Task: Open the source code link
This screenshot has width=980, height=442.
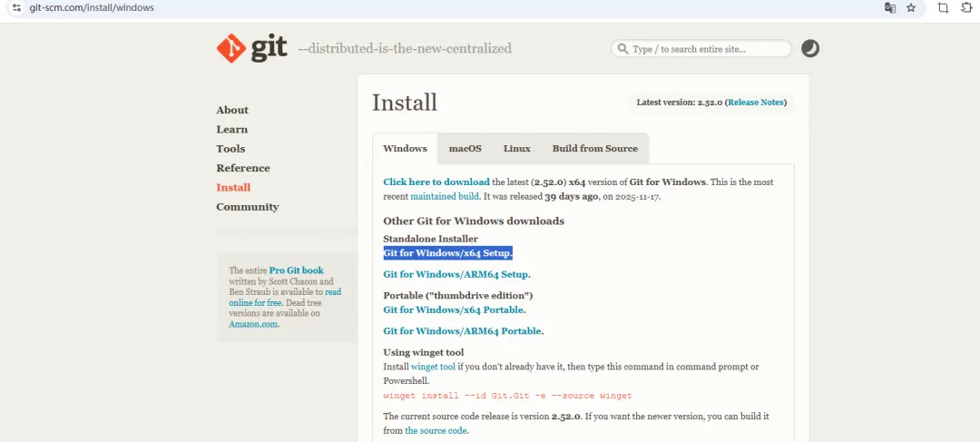Action: [x=436, y=431]
